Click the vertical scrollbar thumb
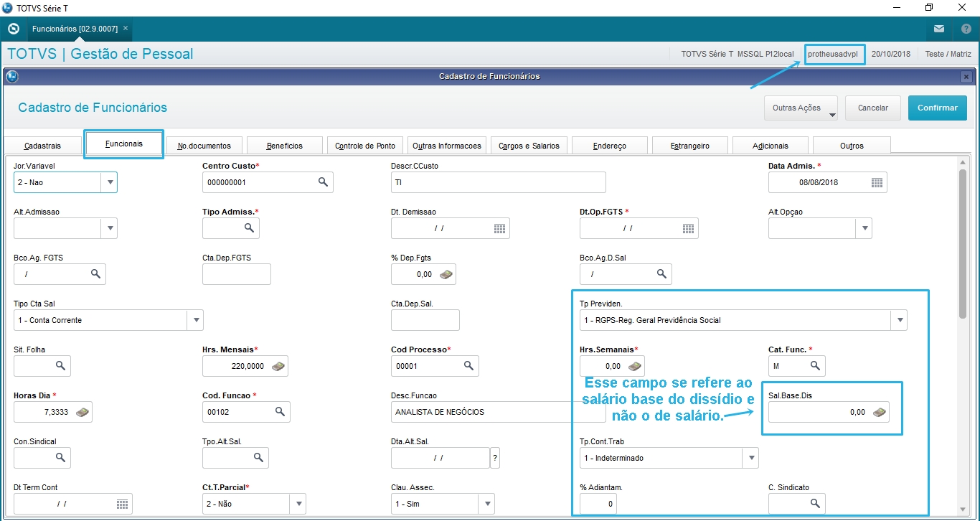 tap(963, 243)
